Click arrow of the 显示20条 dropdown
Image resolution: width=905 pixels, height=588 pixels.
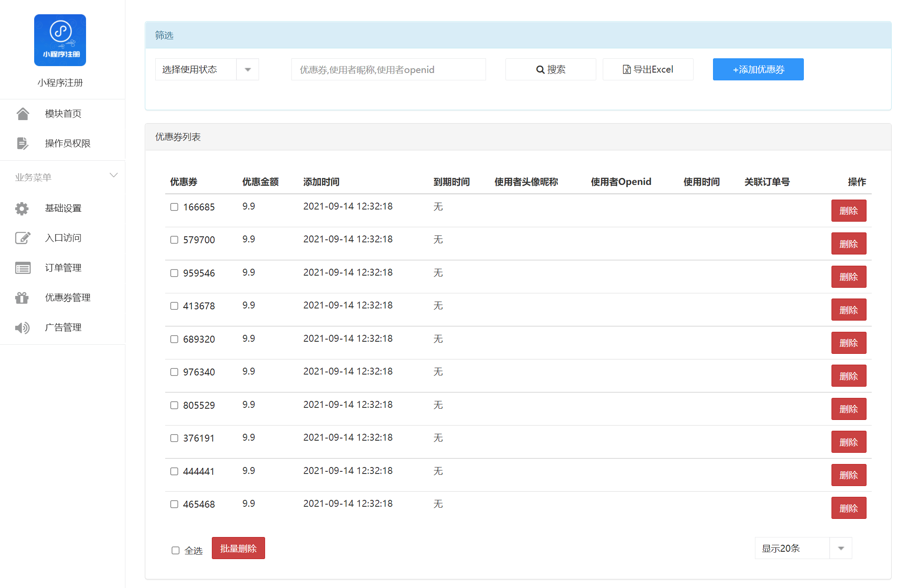tap(841, 548)
